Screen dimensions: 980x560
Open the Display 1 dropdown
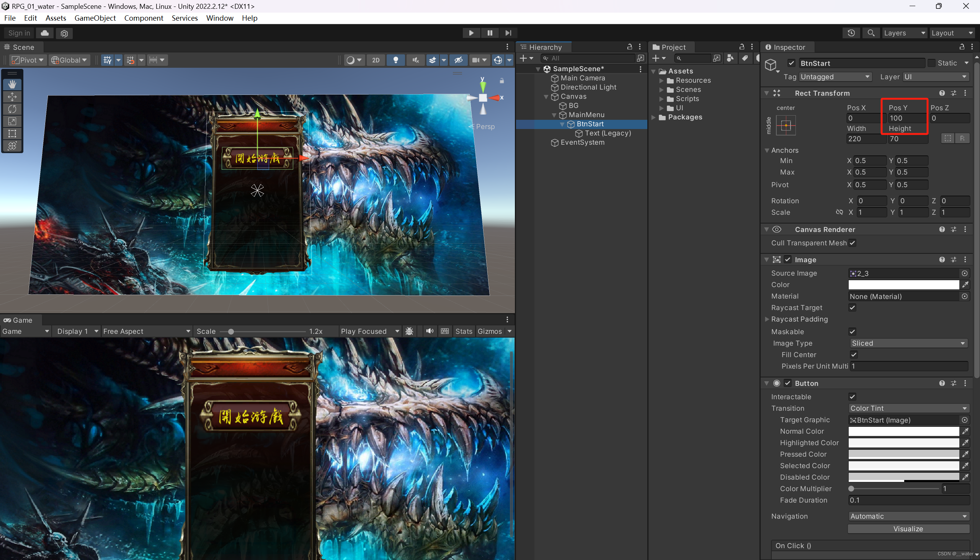coord(77,331)
